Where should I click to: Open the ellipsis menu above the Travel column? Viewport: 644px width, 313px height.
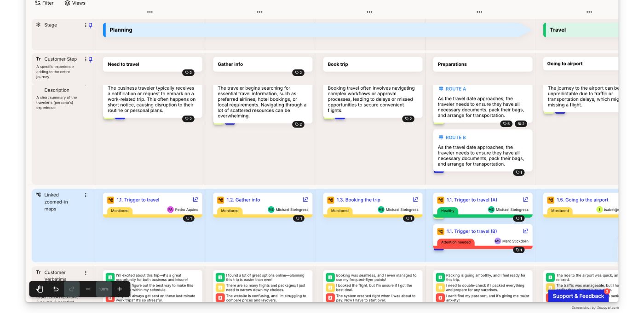pos(589,12)
